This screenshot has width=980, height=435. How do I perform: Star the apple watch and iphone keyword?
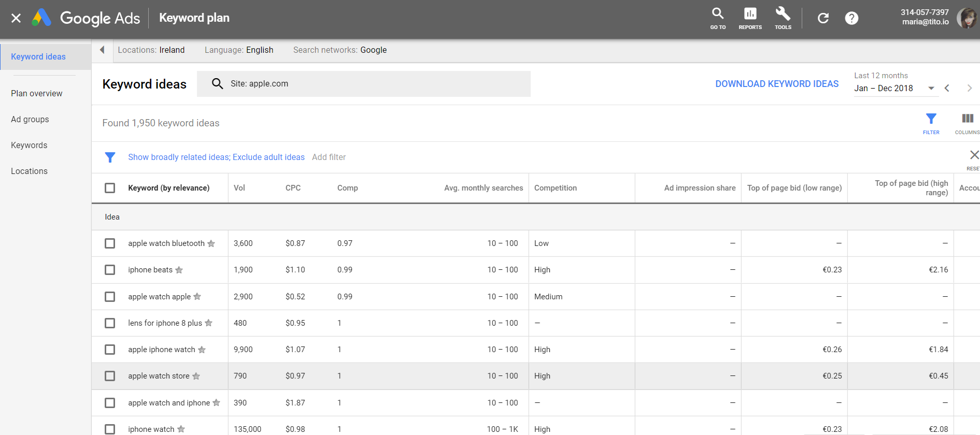tap(216, 403)
